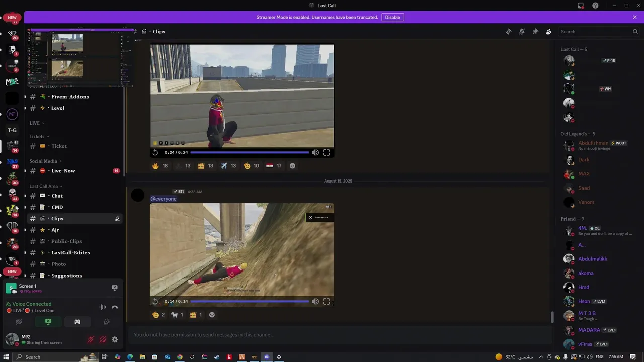Open the Chat channel
The image size is (644, 362).
click(x=74, y=196)
